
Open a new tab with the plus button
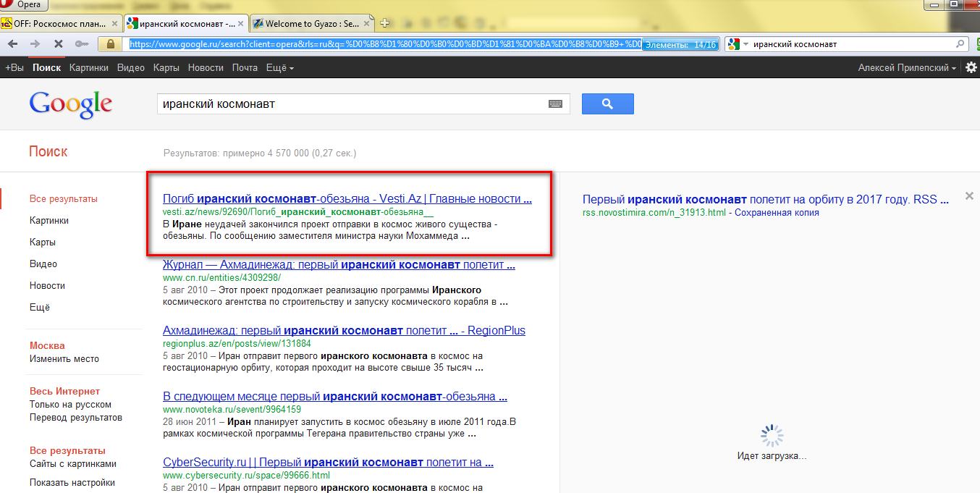click(x=384, y=23)
